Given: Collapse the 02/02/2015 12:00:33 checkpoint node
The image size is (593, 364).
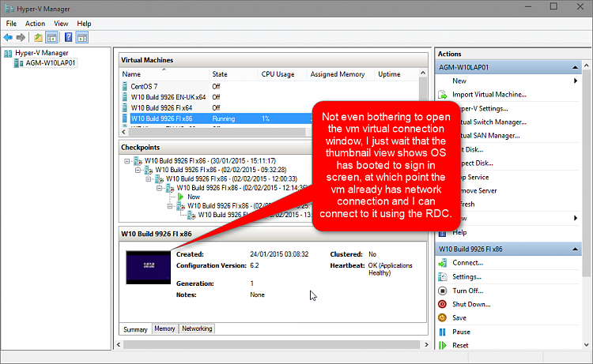Looking at the screenshot, I should [149, 179].
